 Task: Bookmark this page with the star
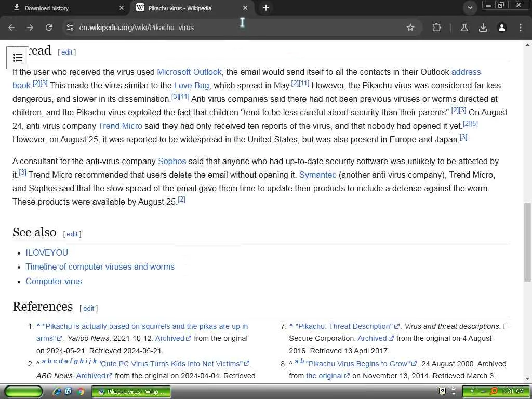410,28
